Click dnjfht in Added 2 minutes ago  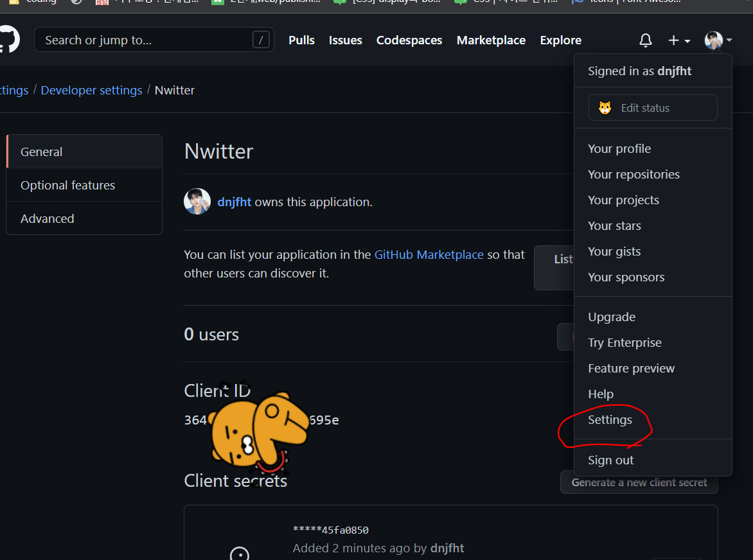[447, 548]
